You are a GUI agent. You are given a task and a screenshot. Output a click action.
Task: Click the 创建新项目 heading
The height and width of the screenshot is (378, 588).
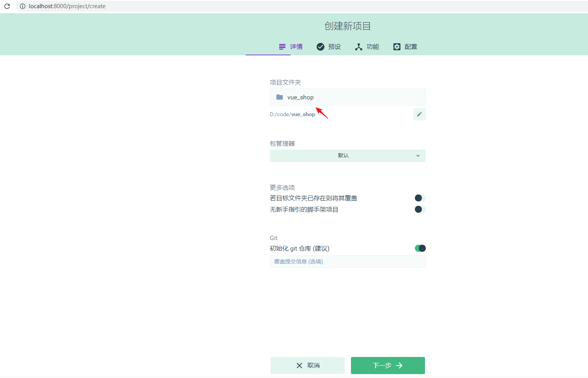click(x=347, y=26)
